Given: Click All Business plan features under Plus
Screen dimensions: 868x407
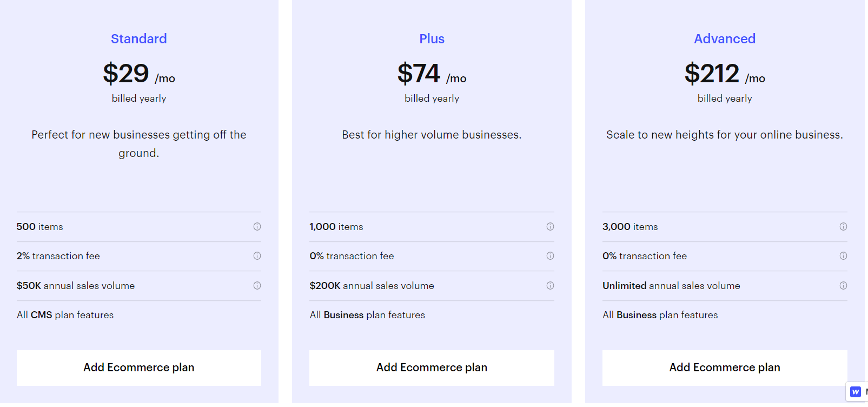Looking at the screenshot, I should point(367,314).
